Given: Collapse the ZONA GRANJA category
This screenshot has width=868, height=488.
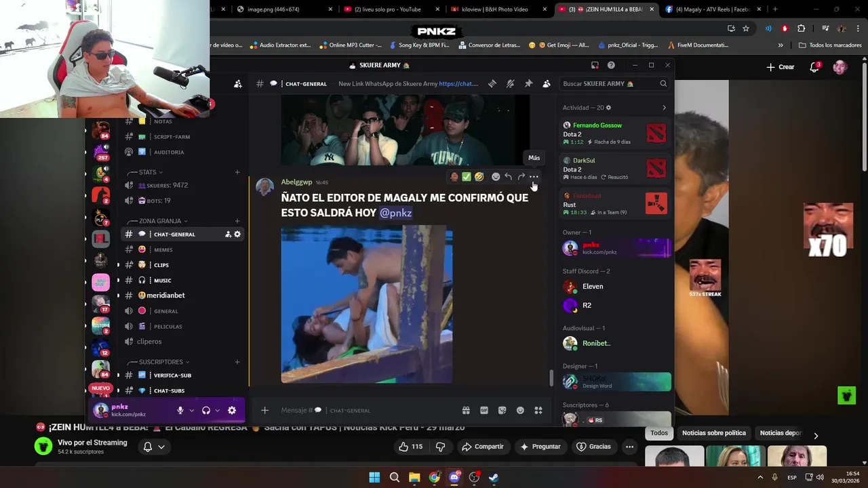Looking at the screenshot, I should [x=159, y=221].
